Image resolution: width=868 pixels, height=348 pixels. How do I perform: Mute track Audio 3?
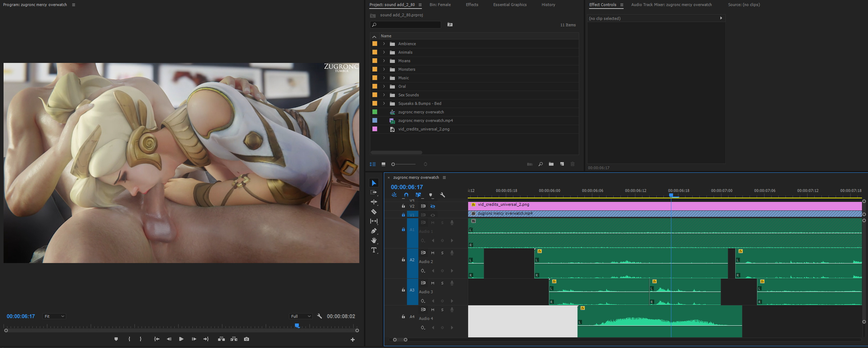coord(433,283)
